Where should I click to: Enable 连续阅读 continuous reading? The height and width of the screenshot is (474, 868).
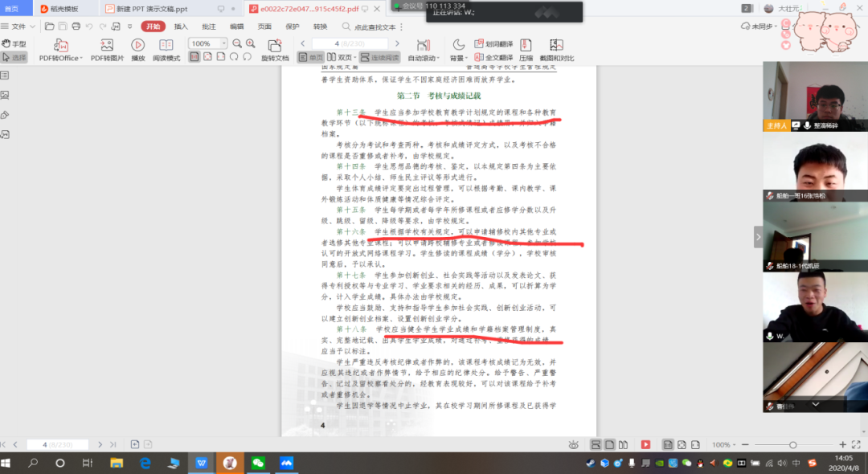379,58
